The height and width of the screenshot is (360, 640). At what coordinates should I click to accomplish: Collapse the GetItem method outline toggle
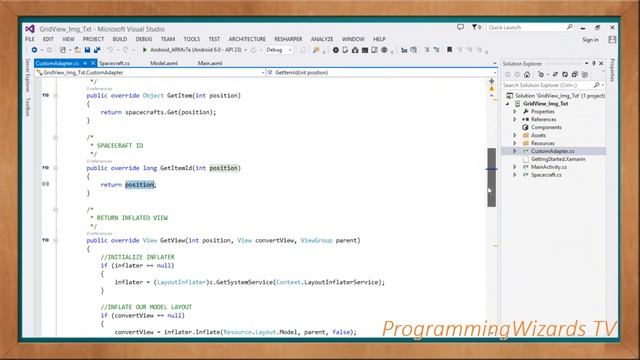tap(56, 96)
